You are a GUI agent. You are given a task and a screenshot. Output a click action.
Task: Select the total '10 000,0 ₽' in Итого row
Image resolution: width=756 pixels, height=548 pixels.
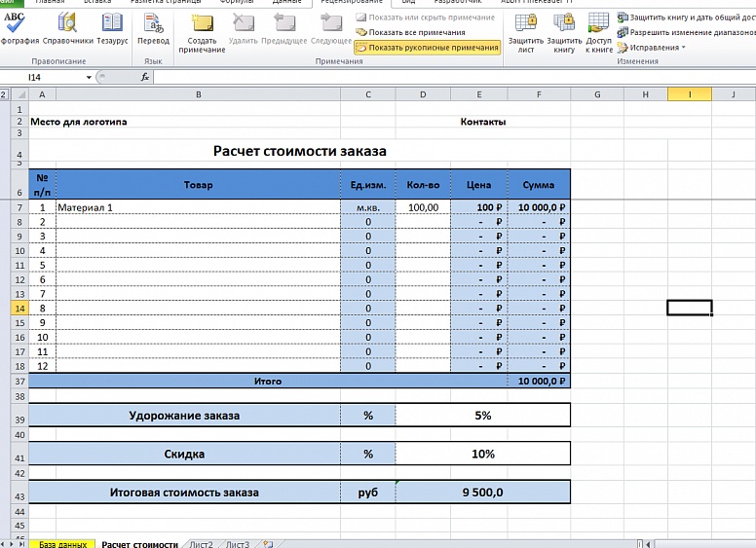click(x=539, y=381)
